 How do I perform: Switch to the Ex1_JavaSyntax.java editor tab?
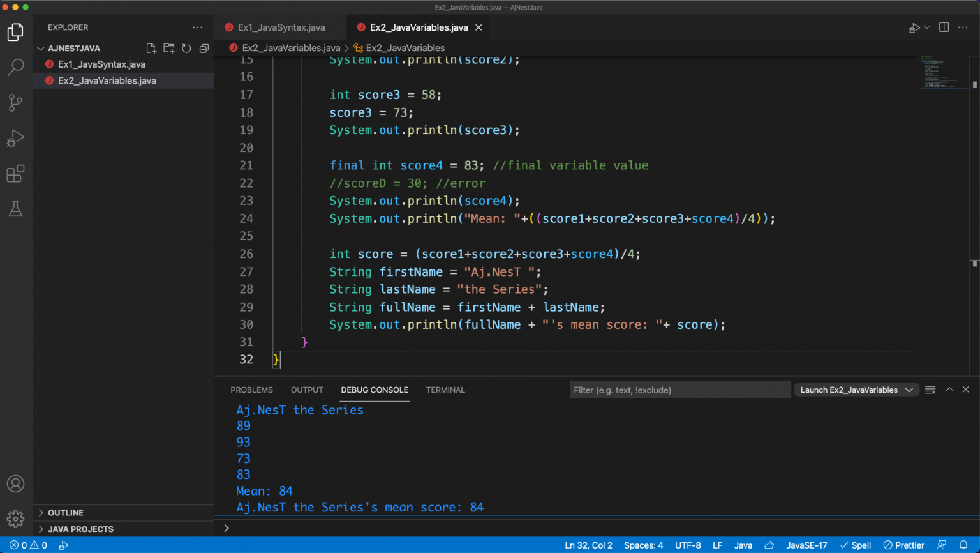pyautogui.click(x=281, y=27)
